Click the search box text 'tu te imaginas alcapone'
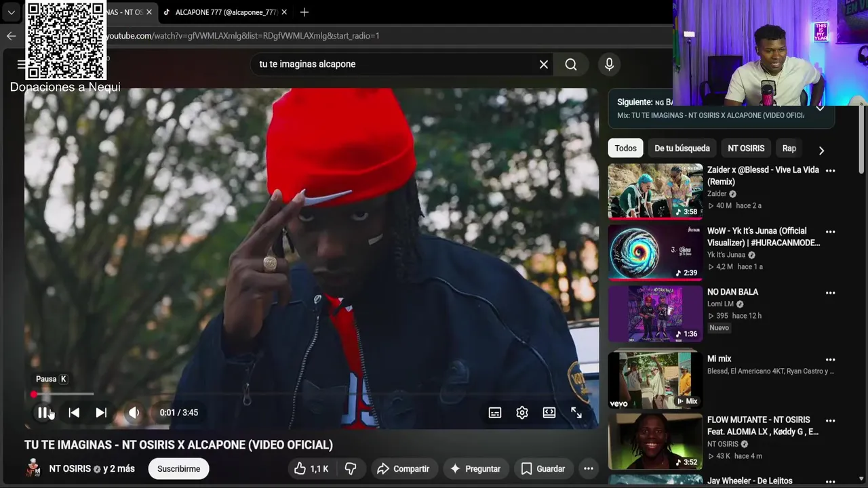 [x=307, y=64]
